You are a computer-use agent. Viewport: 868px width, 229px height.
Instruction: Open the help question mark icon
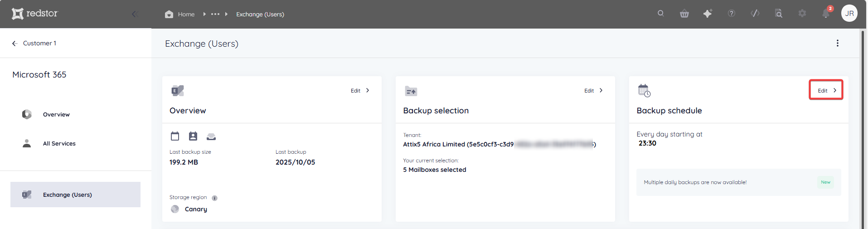pos(732,14)
